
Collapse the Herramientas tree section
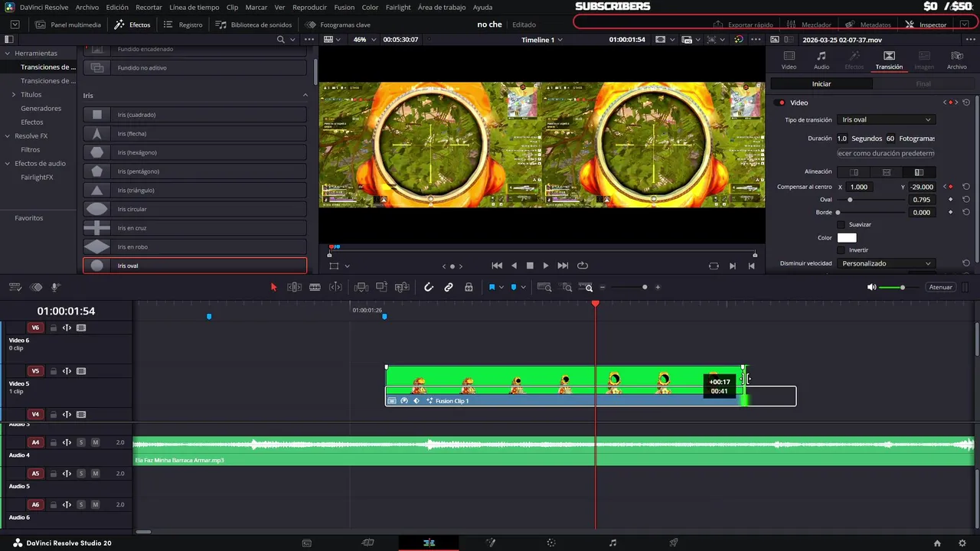pyautogui.click(x=8, y=54)
